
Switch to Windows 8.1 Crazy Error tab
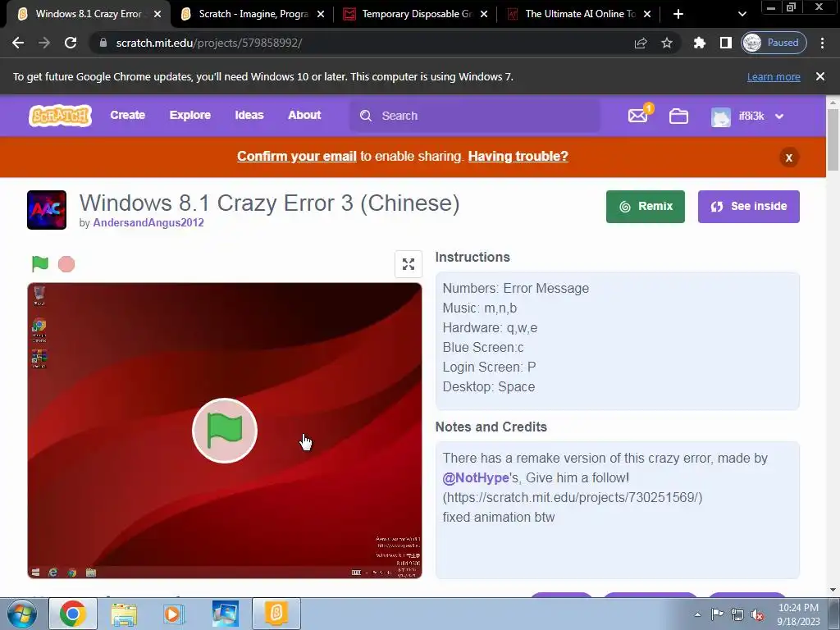89,14
